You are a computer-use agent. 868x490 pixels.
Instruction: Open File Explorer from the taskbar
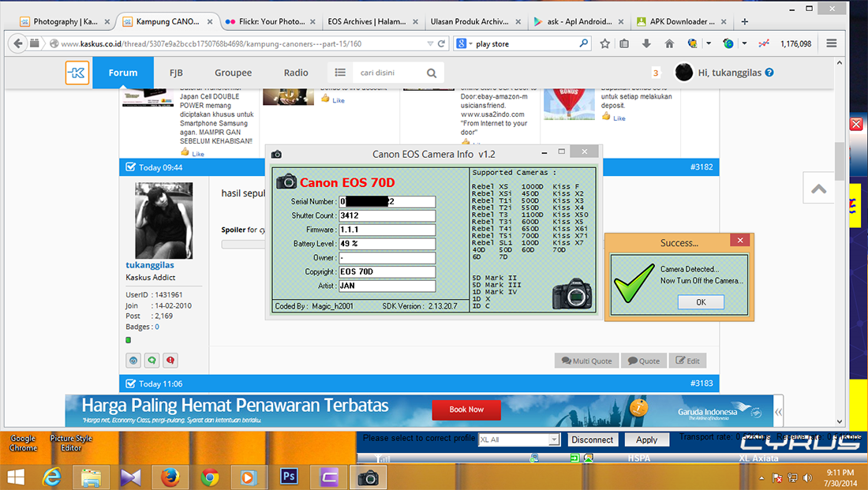click(x=91, y=477)
